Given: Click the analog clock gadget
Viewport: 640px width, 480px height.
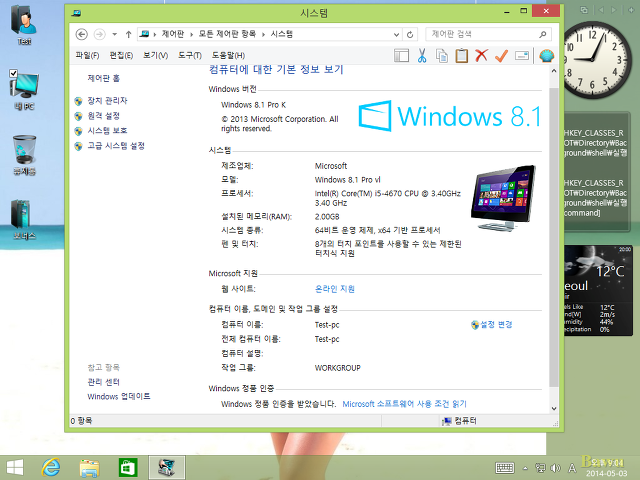Looking at the screenshot, I should click(595, 60).
